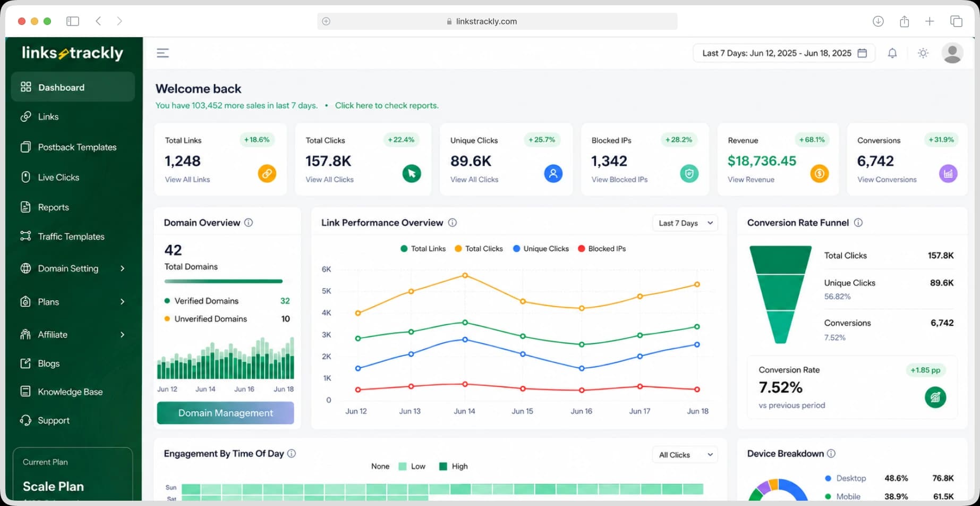Expand the Plans submenu
Screen dimensions: 980x506
coord(73,302)
